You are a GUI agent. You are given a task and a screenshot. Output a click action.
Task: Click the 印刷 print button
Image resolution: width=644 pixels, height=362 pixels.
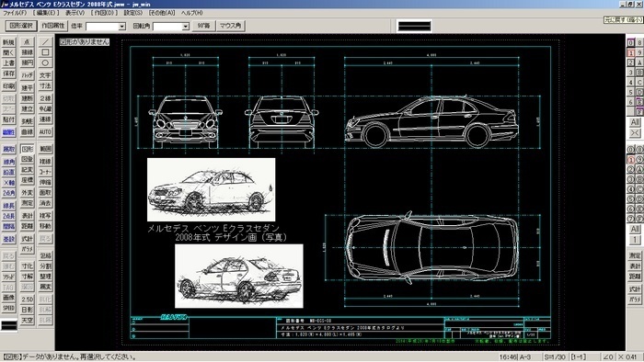tap(8, 86)
